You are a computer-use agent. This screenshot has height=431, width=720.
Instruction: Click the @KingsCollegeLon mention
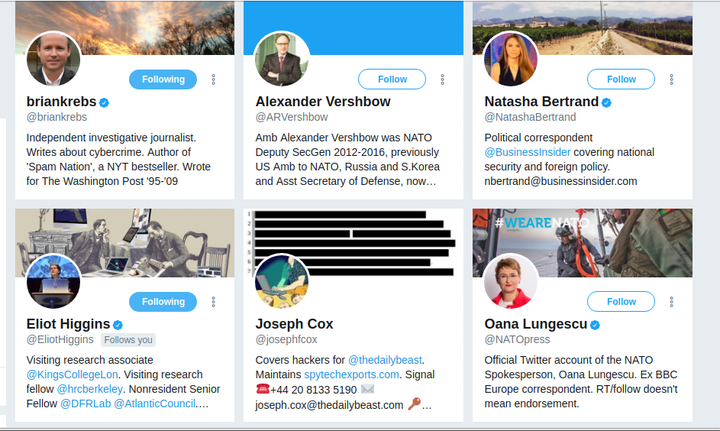pos(72,375)
